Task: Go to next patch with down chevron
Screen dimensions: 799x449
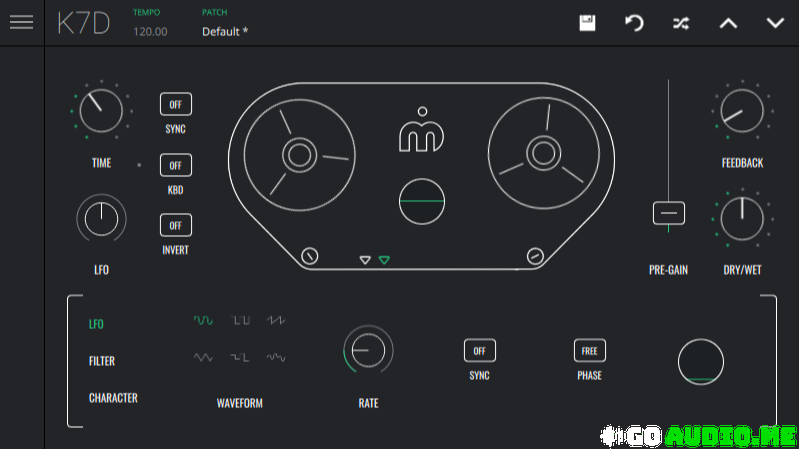Action: coord(775,23)
